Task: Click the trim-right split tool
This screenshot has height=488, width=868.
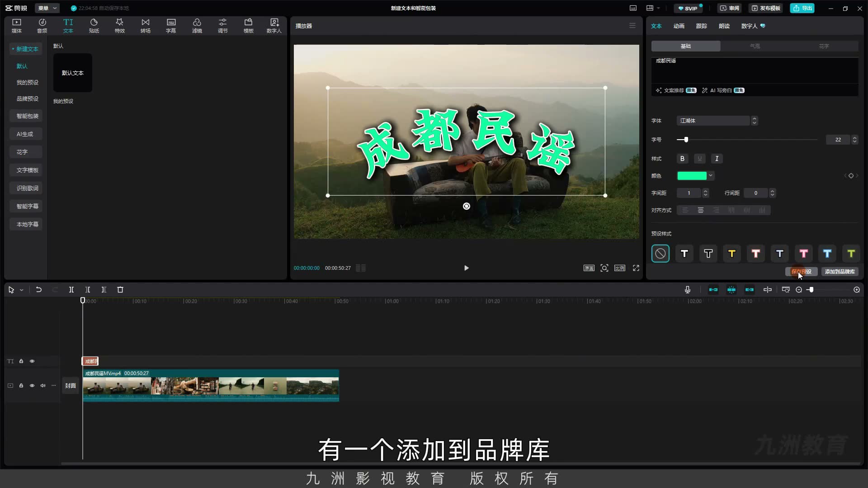Action: [104, 290]
